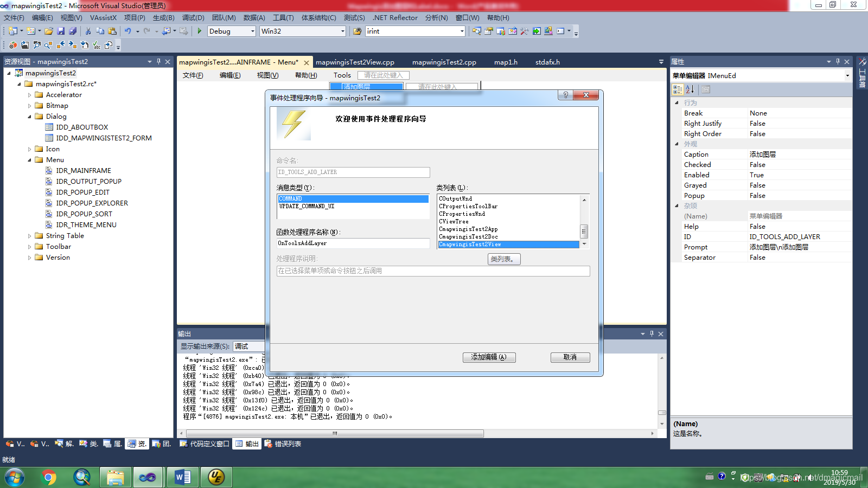Select CmapwingisTest2Doc in class list
868x488 pixels.
coord(508,236)
